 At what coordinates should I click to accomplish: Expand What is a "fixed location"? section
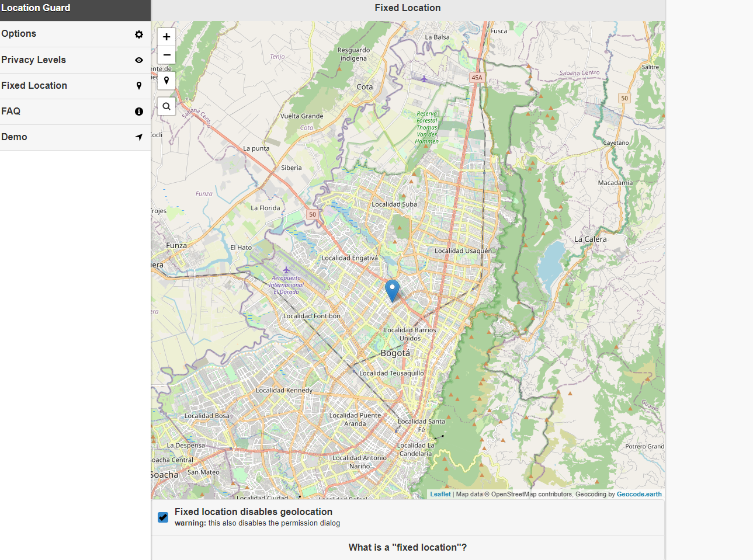click(408, 547)
